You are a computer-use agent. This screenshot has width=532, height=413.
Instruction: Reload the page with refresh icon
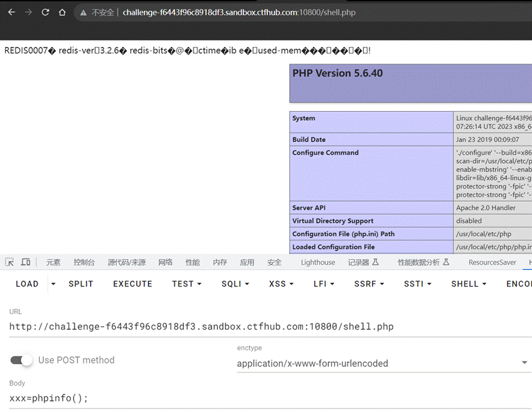pos(45,12)
